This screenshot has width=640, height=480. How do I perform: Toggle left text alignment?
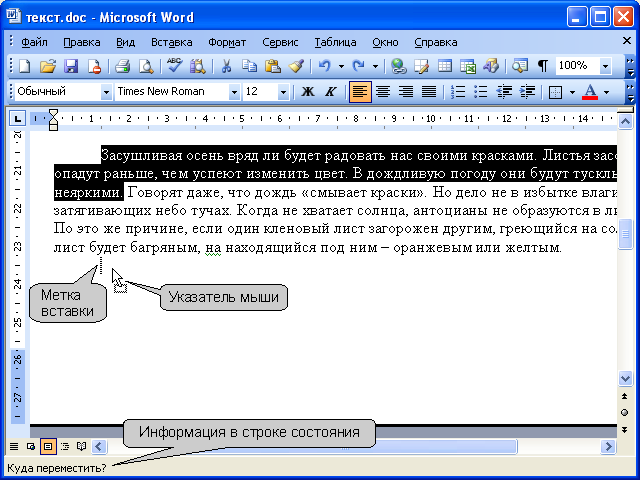pyautogui.click(x=360, y=91)
